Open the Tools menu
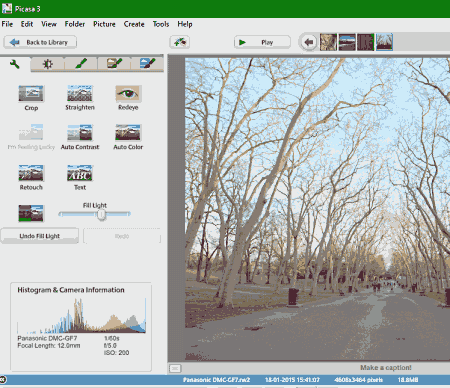 [x=161, y=24]
